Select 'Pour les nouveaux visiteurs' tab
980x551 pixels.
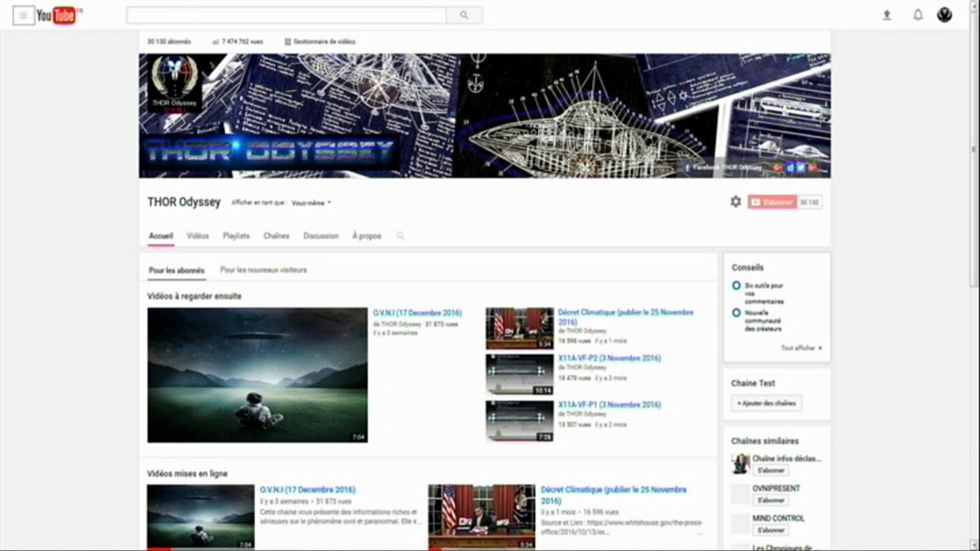263,270
